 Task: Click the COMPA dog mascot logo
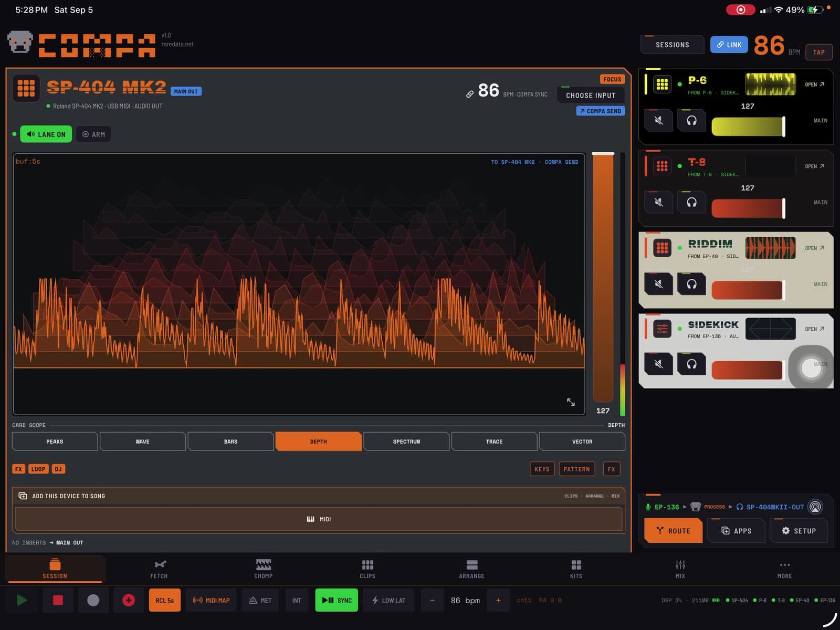point(20,42)
